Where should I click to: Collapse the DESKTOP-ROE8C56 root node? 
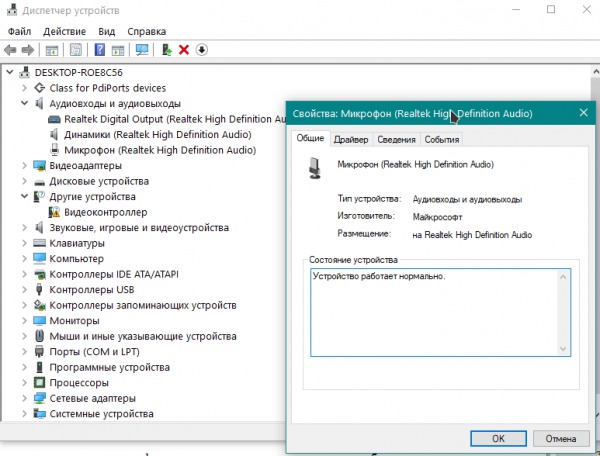[10, 72]
